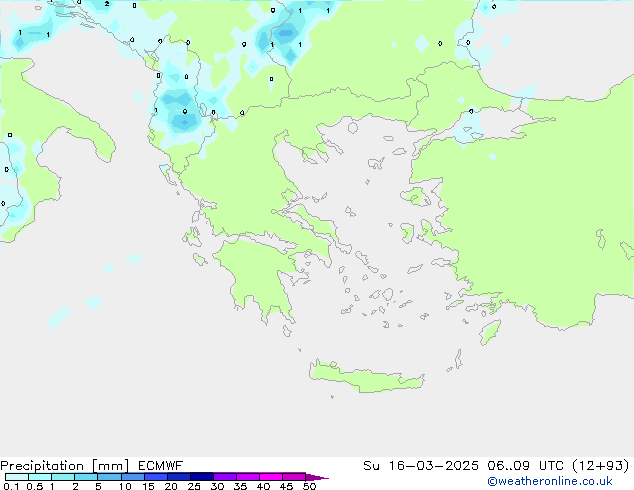Click the legend value 10
Screen dimensions: 634x490
tap(125, 486)
